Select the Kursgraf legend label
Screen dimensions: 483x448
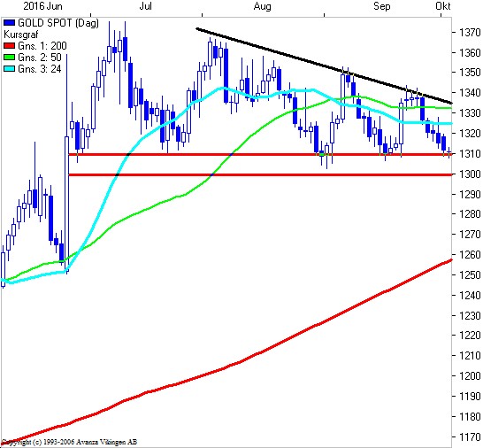pos(21,35)
